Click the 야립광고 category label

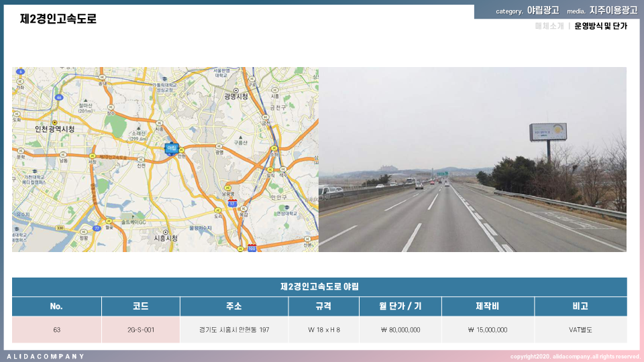point(543,11)
